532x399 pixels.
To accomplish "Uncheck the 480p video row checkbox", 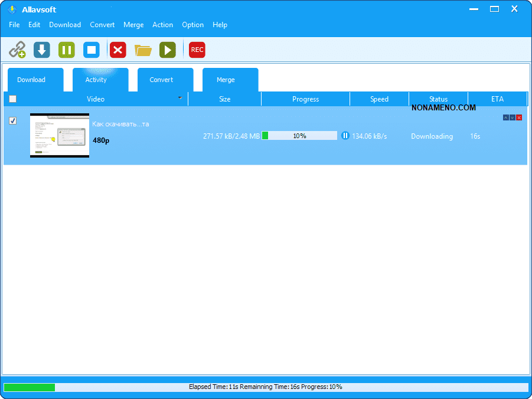I will (x=13, y=120).
